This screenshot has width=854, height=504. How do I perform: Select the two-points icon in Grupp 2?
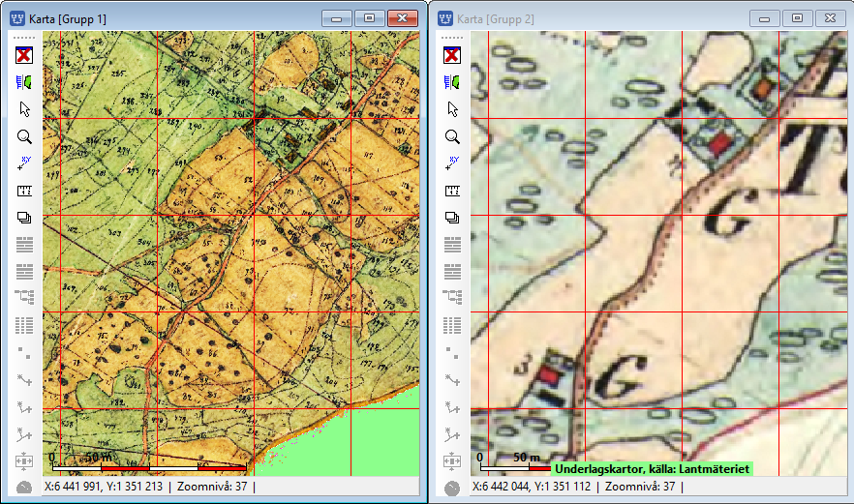pyautogui.click(x=452, y=353)
